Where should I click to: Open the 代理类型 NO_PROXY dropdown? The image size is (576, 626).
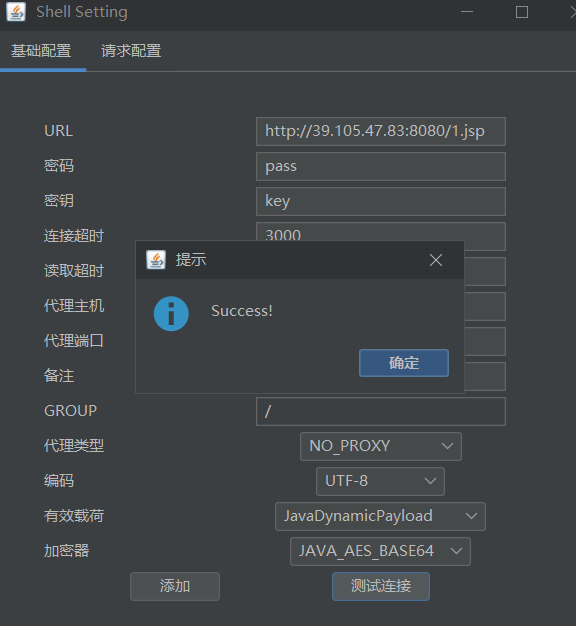click(x=381, y=446)
